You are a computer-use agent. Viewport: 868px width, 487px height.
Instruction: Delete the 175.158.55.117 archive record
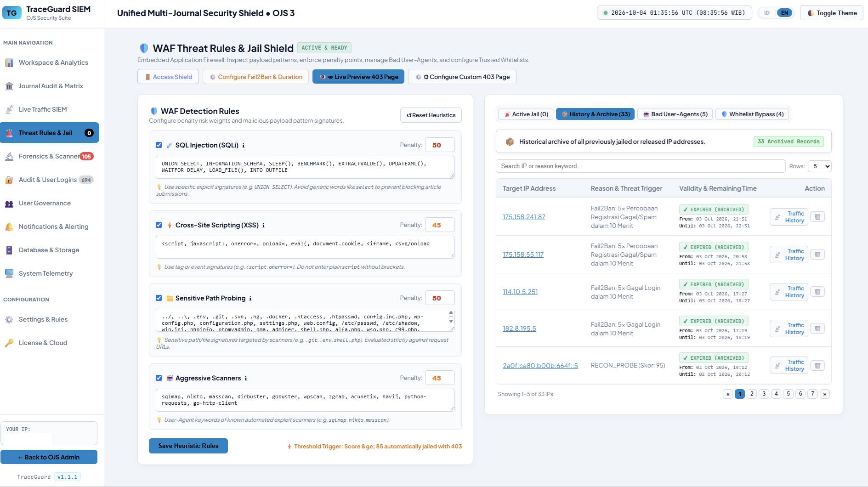coord(817,255)
